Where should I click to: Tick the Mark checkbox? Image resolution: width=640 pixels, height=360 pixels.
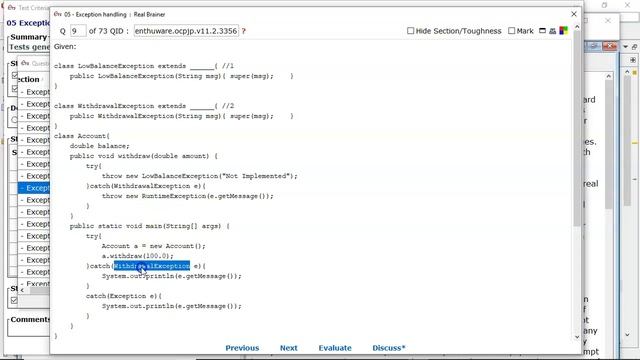(x=511, y=31)
